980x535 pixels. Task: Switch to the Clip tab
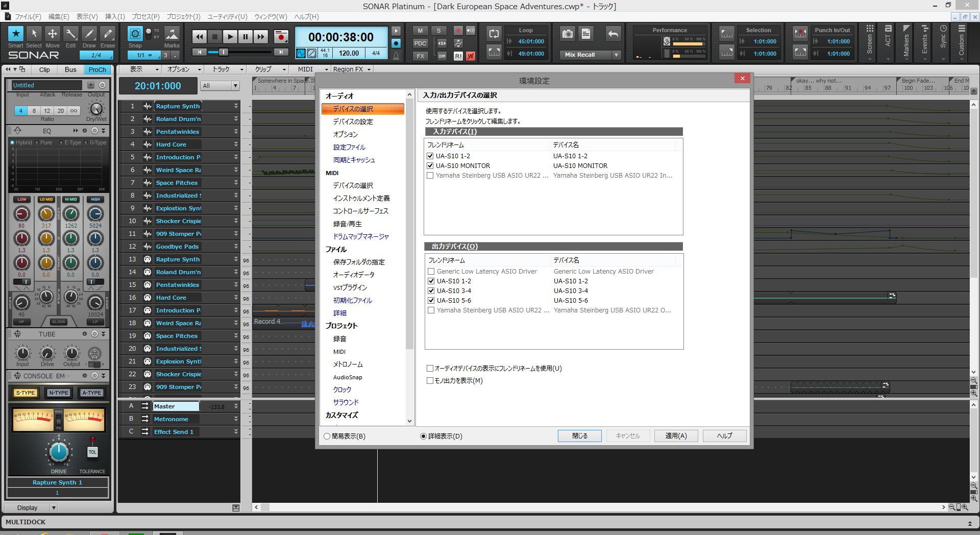coord(44,70)
